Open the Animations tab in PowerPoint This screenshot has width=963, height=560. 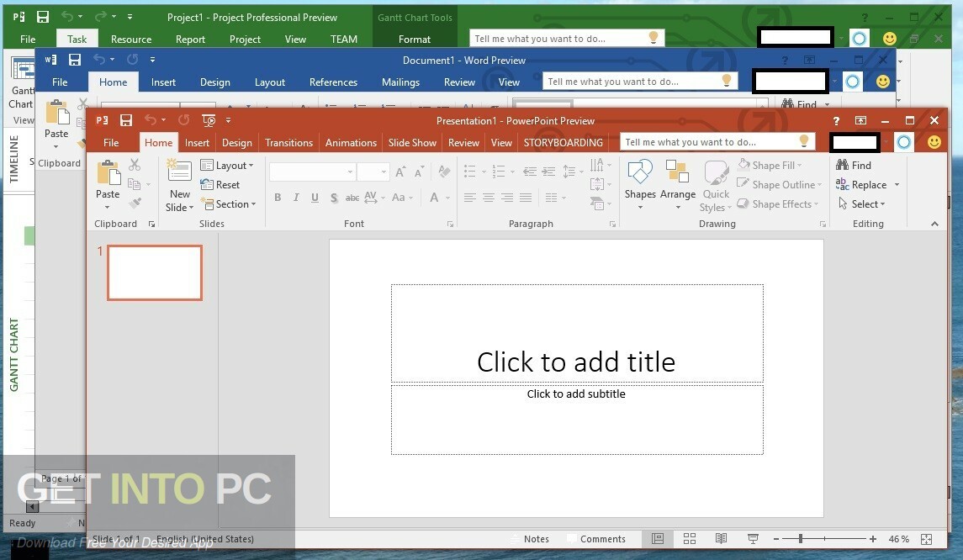(x=351, y=142)
